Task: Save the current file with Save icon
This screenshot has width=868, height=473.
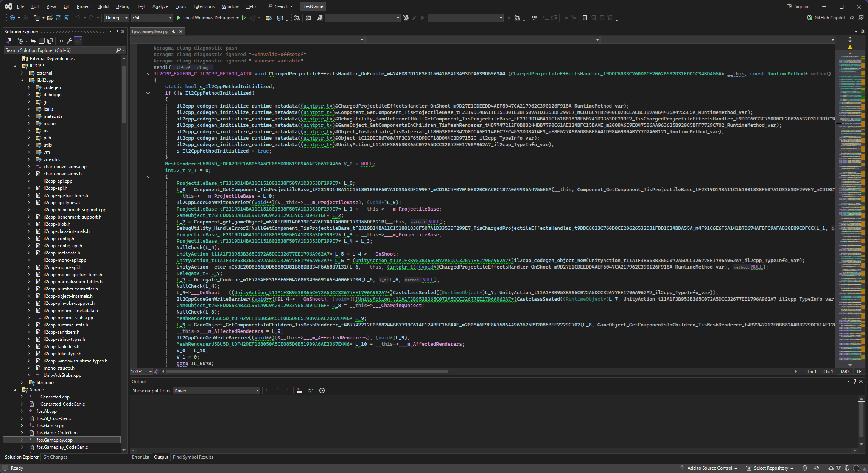Action: [x=58, y=18]
